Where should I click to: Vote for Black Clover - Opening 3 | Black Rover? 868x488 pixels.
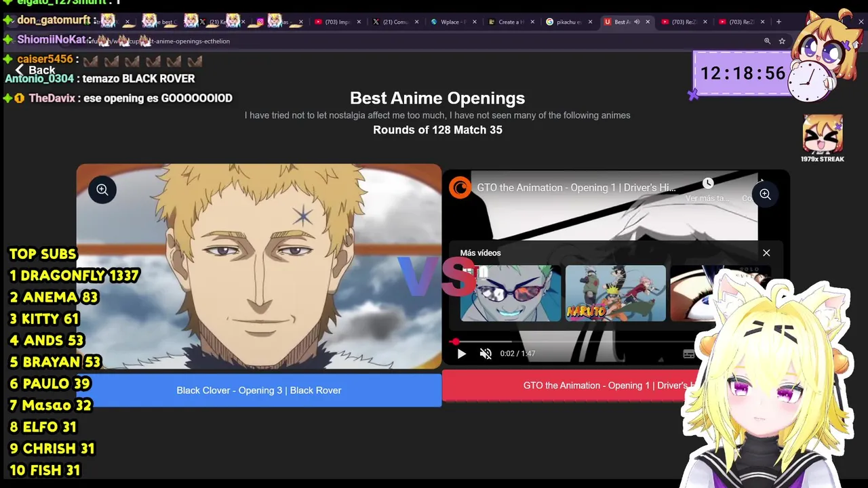pyautogui.click(x=259, y=390)
